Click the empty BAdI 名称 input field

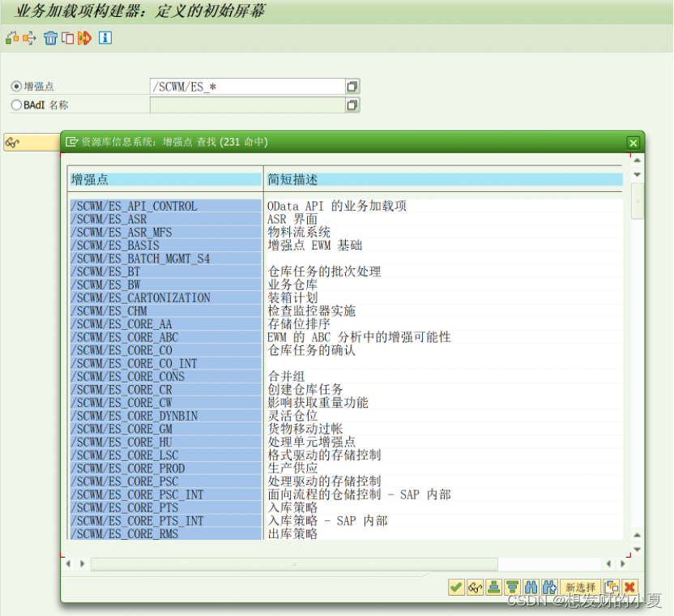click(248, 105)
